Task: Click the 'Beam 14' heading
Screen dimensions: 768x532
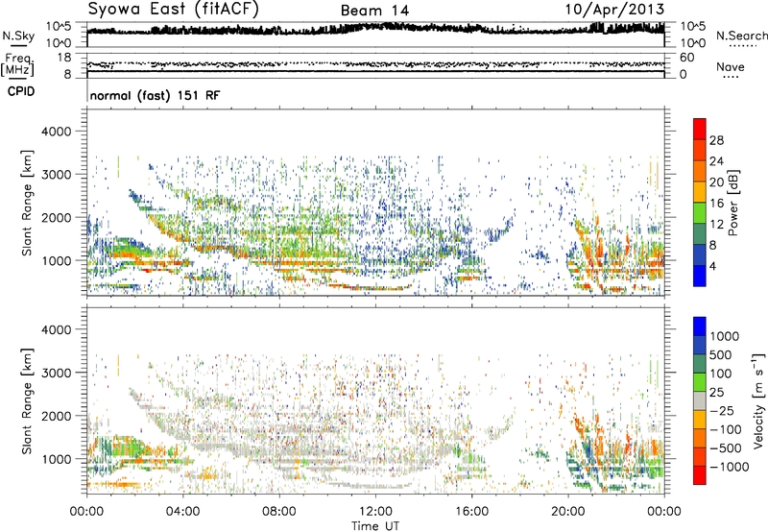Action: pos(374,11)
